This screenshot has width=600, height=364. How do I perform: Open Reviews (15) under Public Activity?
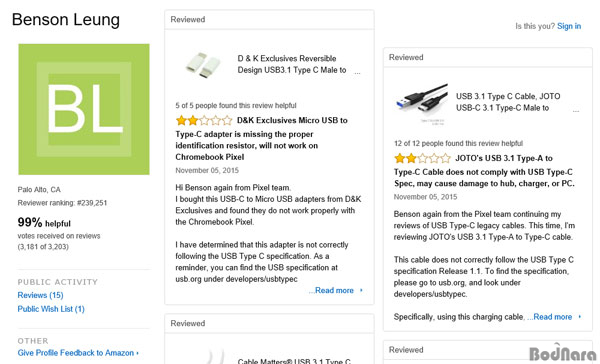tap(41, 295)
